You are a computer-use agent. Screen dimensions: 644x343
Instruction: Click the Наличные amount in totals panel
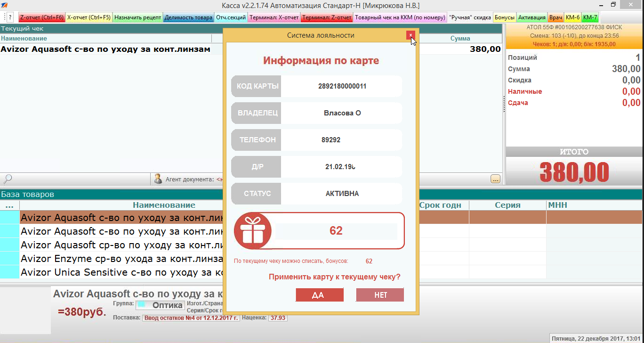click(x=631, y=91)
